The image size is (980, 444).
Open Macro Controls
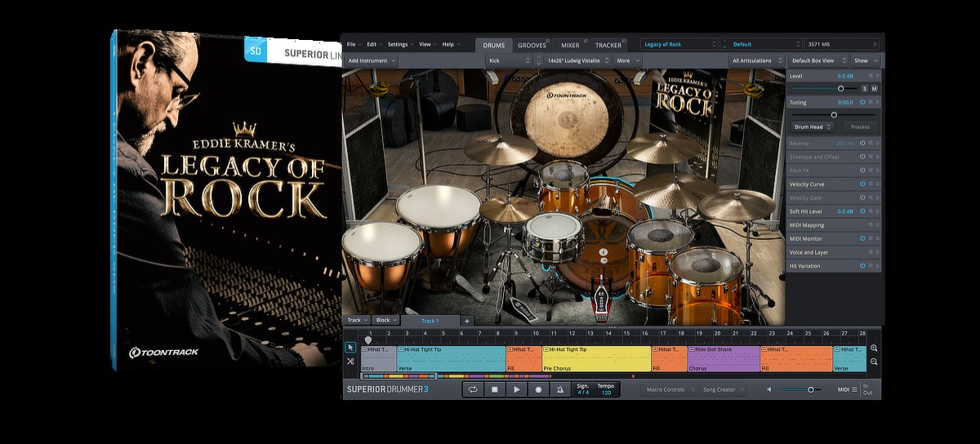667,389
